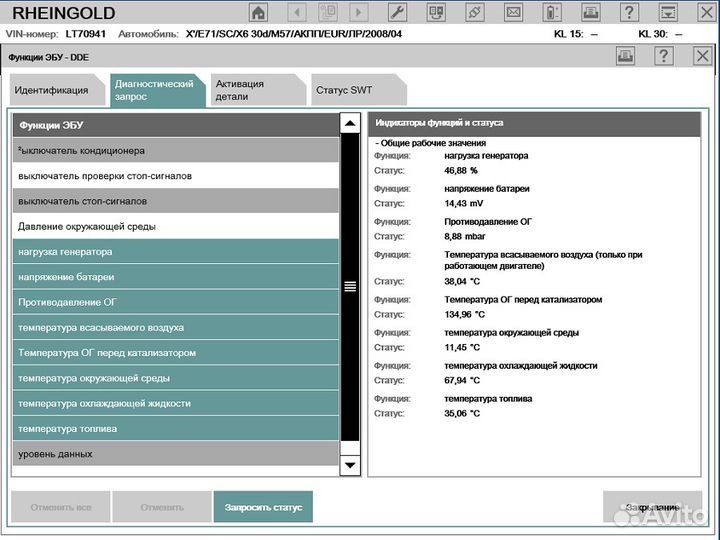Click the print icon in top toolbar
Viewport: 720px width, 540px height.
(x=591, y=12)
